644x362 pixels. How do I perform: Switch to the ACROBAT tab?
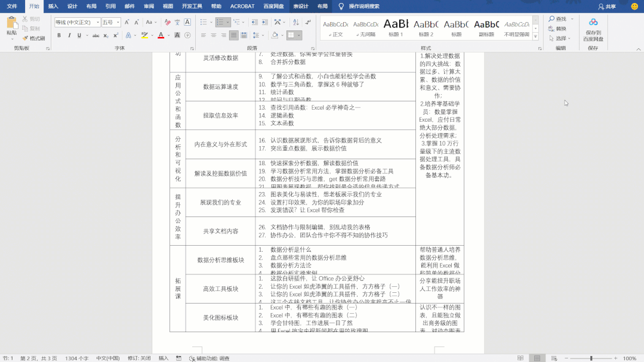(x=242, y=6)
